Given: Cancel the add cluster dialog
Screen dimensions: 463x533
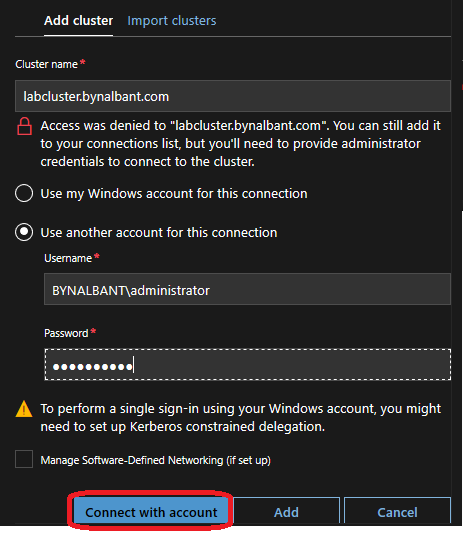Looking at the screenshot, I should 397,512.
